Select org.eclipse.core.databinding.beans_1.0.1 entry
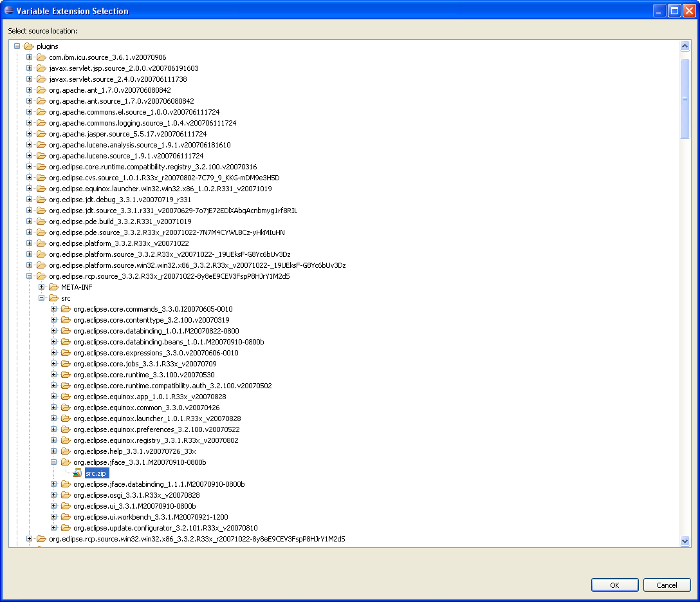The image size is (700, 602). (169, 342)
